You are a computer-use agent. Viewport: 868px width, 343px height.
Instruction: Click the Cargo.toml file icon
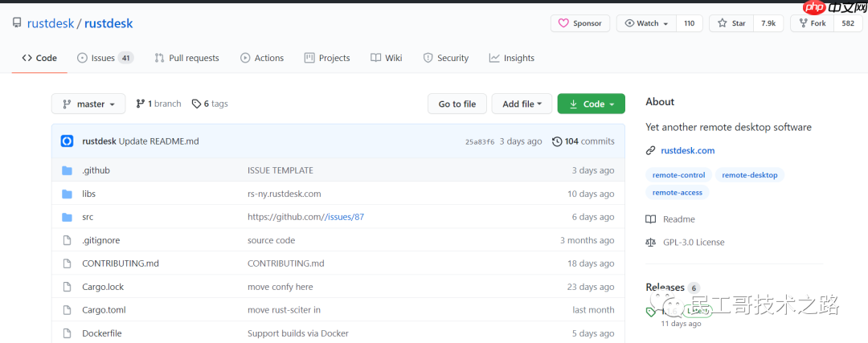[x=67, y=310]
